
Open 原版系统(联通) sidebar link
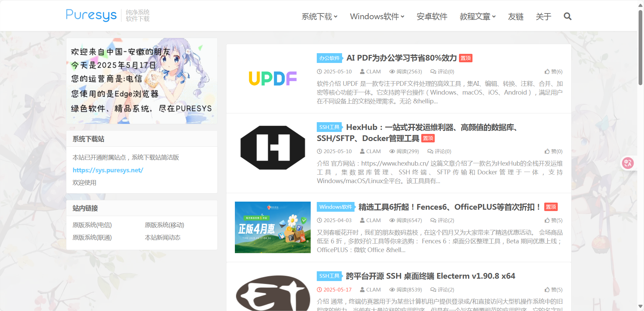[x=92, y=237]
